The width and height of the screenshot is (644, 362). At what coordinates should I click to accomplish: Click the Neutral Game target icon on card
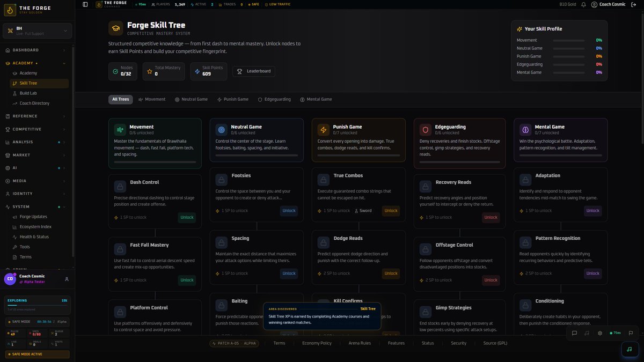221,130
